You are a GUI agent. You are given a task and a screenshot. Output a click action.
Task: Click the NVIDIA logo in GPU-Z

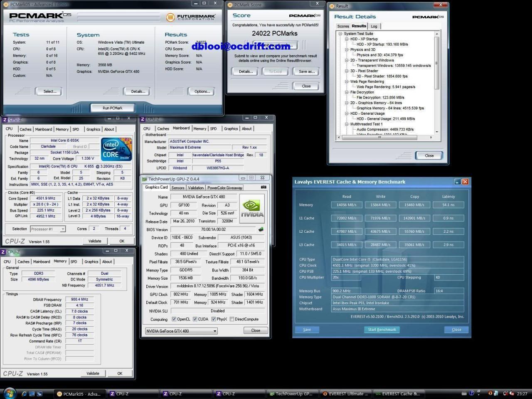coord(252,209)
